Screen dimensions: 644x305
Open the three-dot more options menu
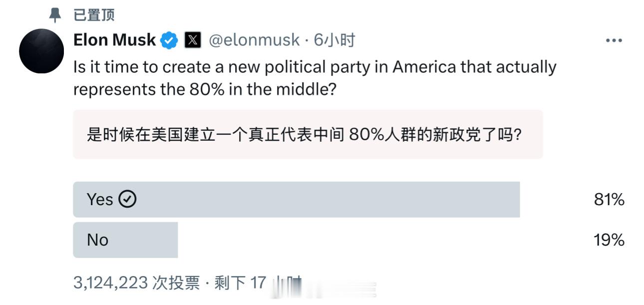coord(614,40)
